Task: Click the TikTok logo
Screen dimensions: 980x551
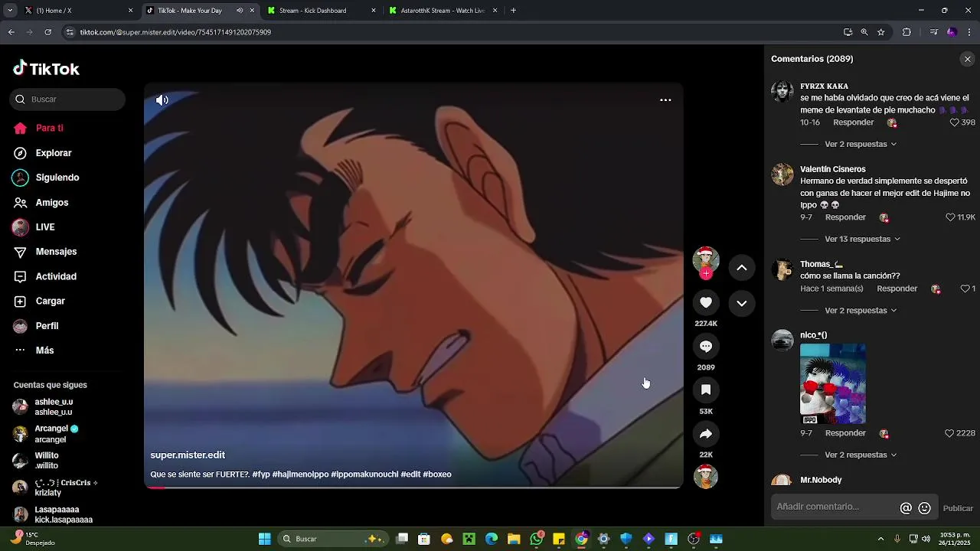Action: (46, 69)
